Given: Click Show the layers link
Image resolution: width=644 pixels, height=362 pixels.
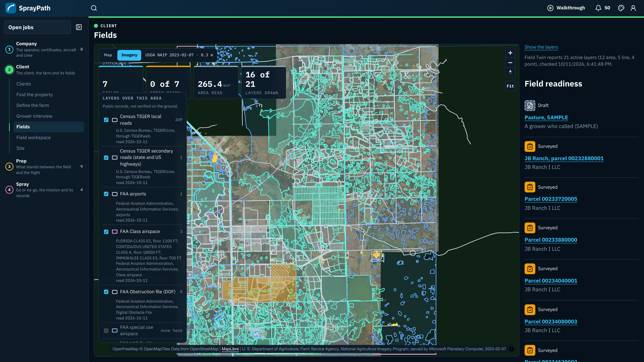Looking at the screenshot, I should (541, 47).
